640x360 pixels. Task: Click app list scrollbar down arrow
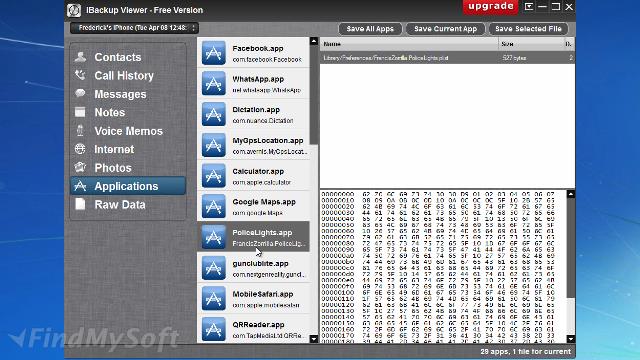pyautogui.click(x=313, y=339)
